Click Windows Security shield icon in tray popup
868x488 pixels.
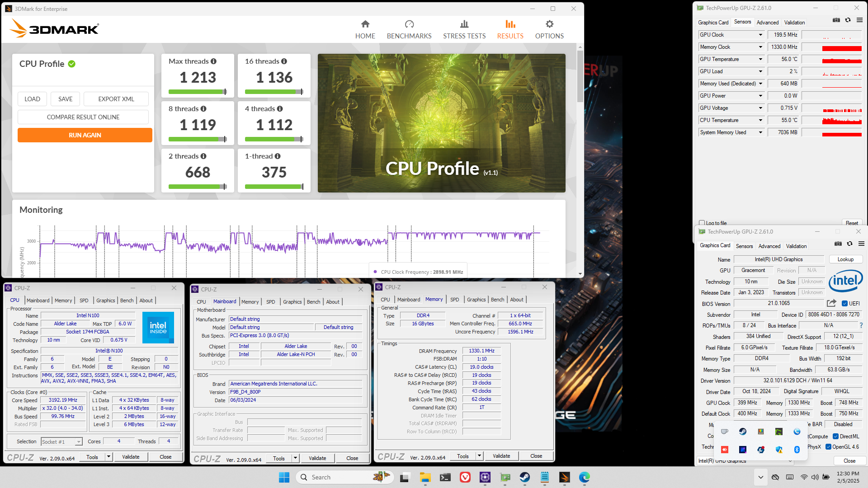(x=779, y=450)
